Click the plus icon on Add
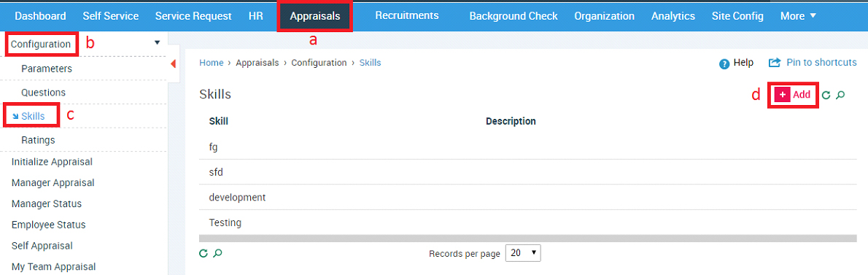This screenshot has width=868, height=275. click(782, 95)
